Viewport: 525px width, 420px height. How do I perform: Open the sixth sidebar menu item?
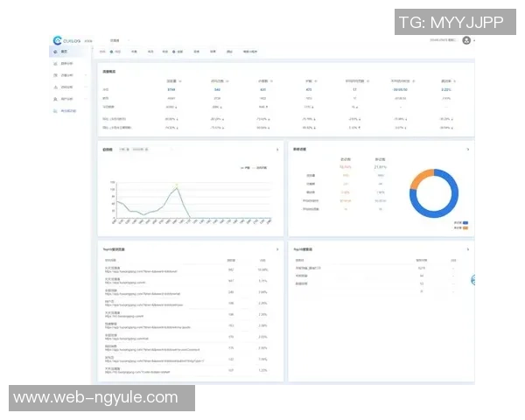pyautogui.click(x=68, y=111)
